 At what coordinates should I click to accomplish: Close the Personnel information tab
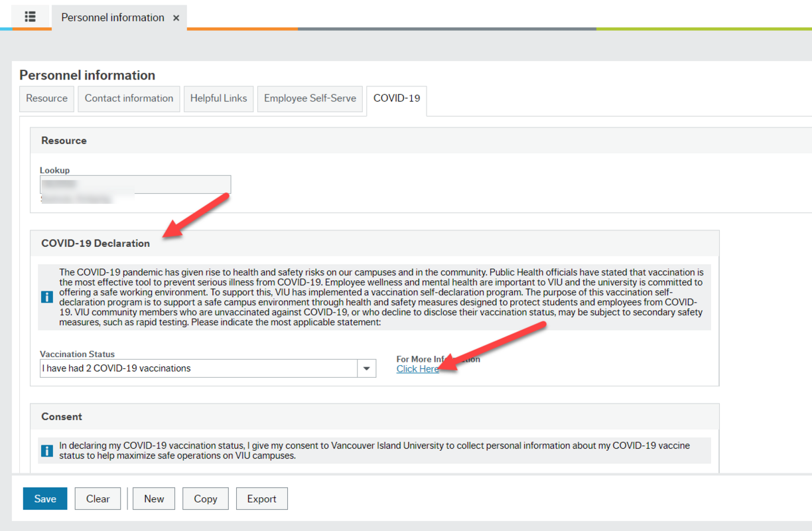(175, 17)
